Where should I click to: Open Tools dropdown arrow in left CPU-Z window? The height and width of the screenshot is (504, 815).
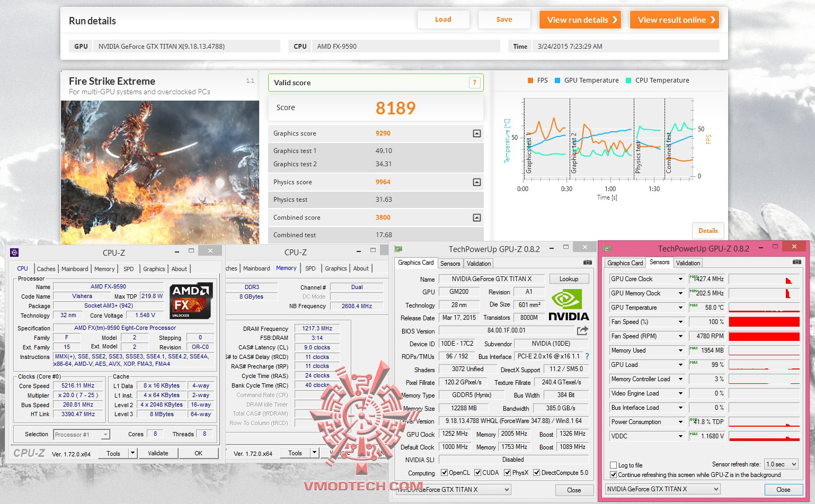(x=132, y=453)
